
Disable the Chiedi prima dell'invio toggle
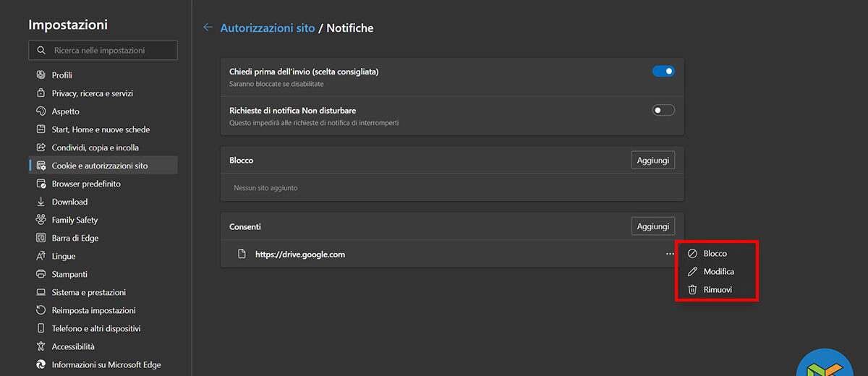(x=663, y=72)
